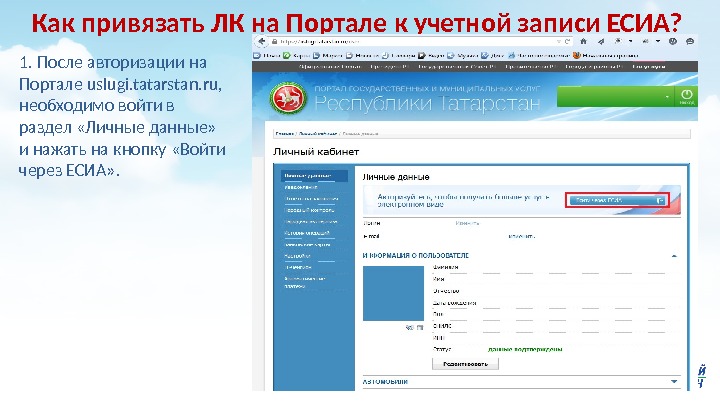The height and width of the screenshot is (405, 720).
Task: Expand the 'Автомобили' section
Action: pyautogui.click(x=674, y=382)
